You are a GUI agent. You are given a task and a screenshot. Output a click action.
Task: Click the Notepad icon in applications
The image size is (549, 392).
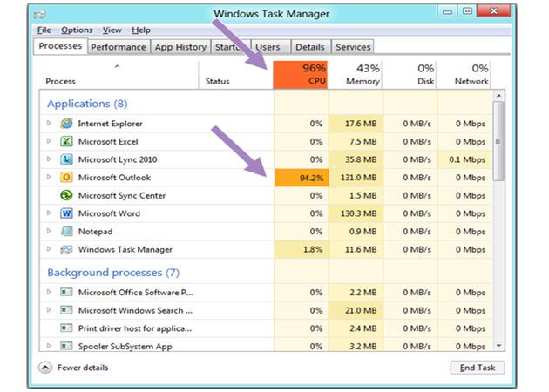pyautogui.click(x=66, y=232)
